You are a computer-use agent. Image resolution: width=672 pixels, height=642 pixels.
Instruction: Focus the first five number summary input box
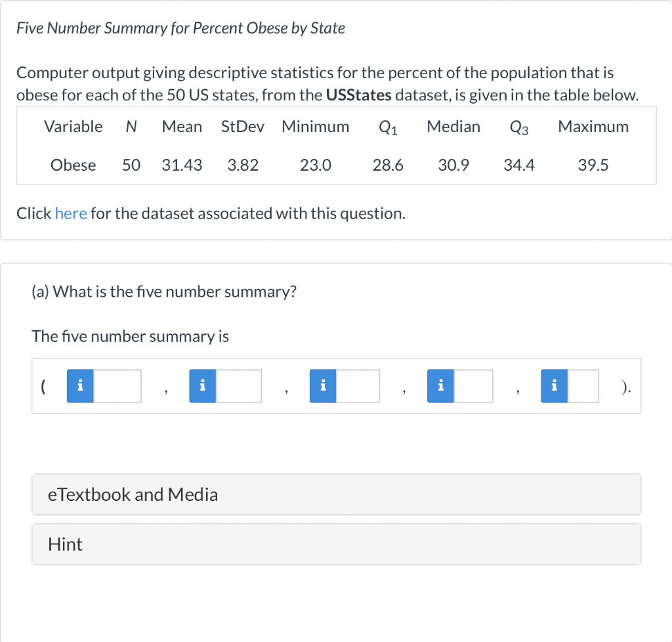(x=117, y=386)
